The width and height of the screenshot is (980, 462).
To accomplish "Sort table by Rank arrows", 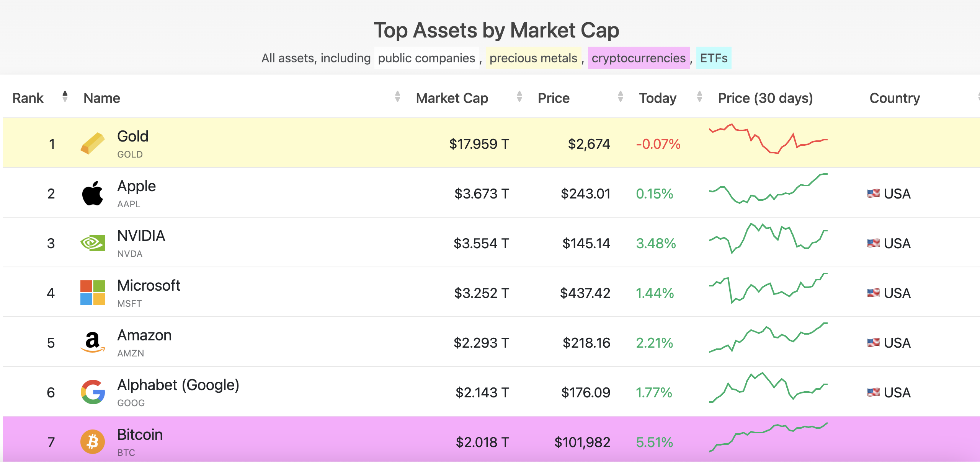I will coord(65,97).
